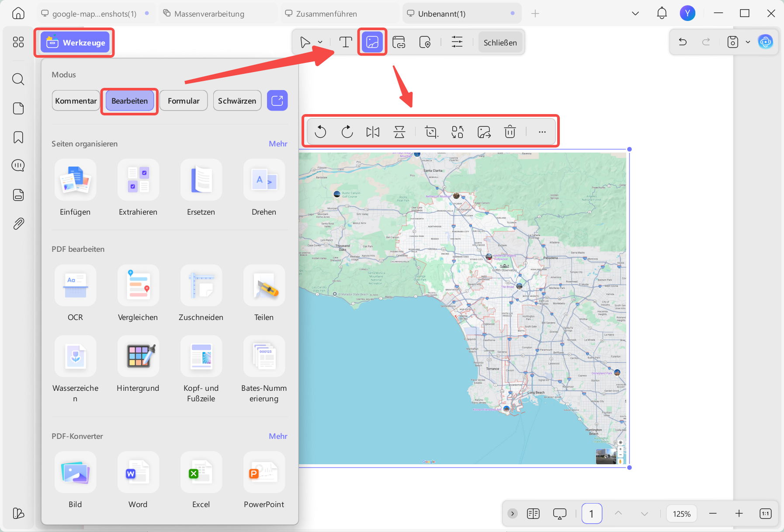784x532 pixels.
Task: Open the Vergleichen tool
Action: click(x=138, y=293)
